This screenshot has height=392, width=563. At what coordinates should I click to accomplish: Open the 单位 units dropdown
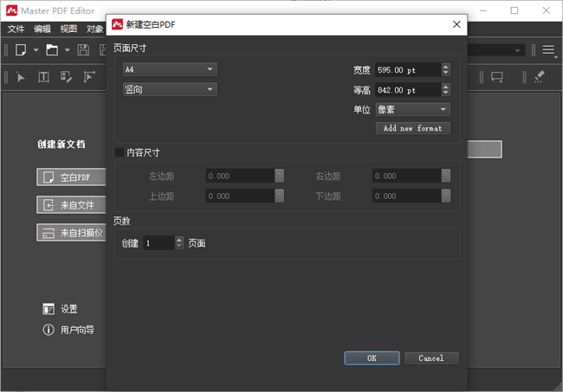pos(412,110)
